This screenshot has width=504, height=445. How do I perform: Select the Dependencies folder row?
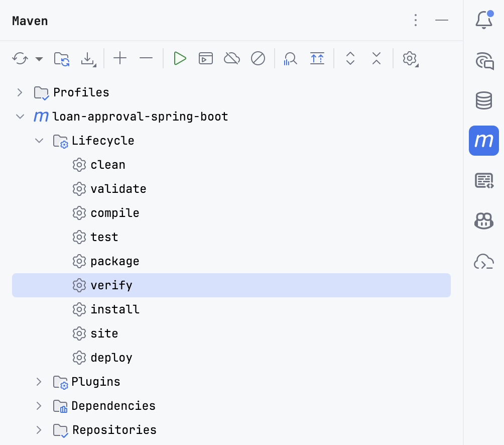pyautogui.click(x=231, y=406)
